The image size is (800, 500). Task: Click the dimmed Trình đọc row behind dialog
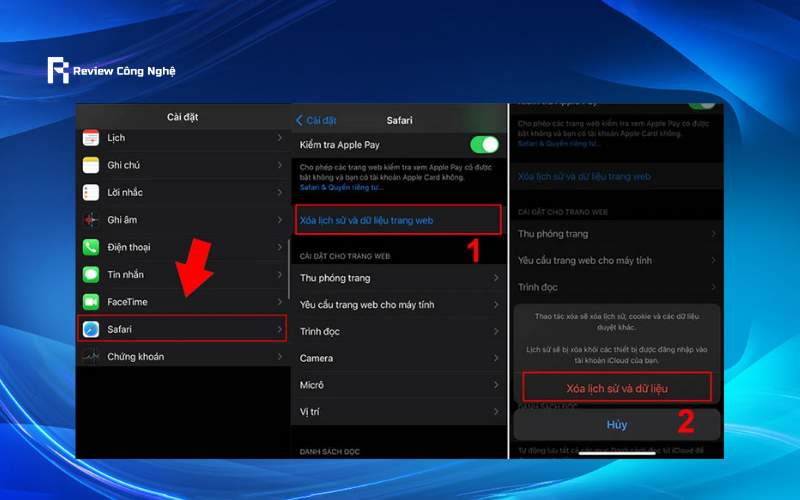(617, 287)
